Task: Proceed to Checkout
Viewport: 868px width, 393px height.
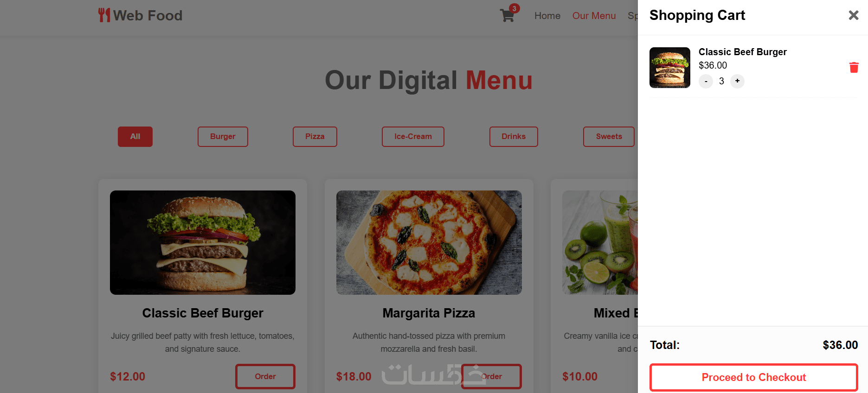Action: (x=753, y=377)
